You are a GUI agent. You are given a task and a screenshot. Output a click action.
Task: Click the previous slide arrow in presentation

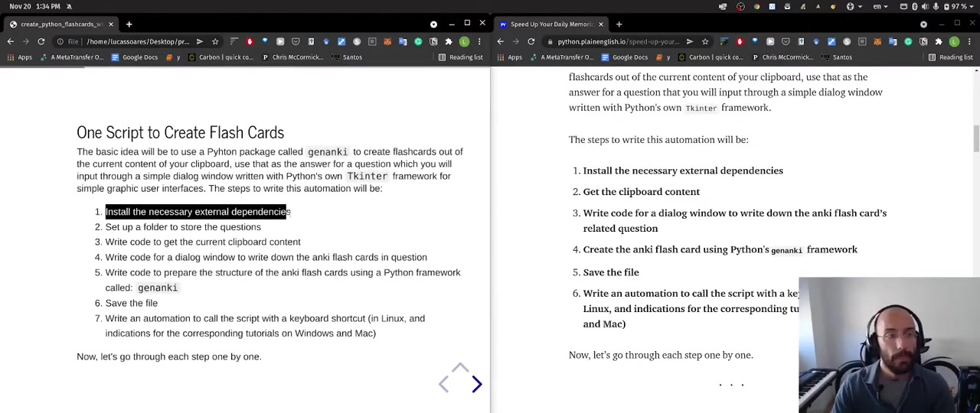click(444, 384)
